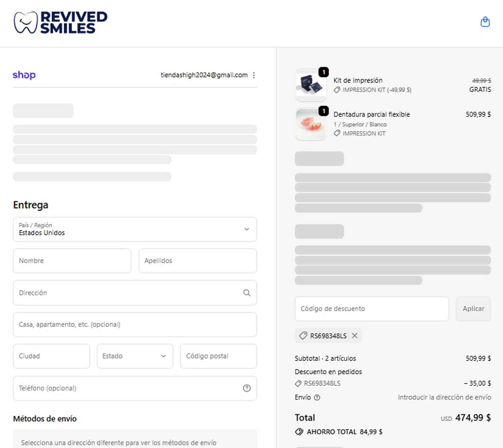Screen dimensions: 503x448
Task: Click the Teléfono (opcional) field
Action: 135,388
